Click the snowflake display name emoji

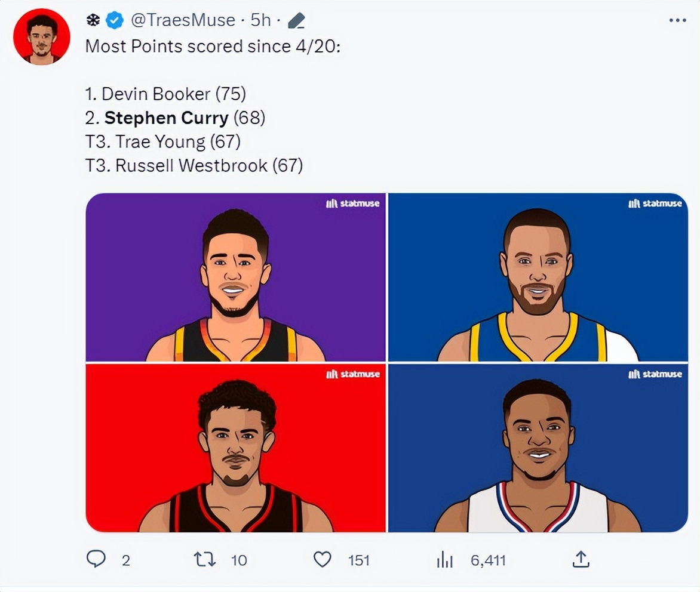pos(93,20)
